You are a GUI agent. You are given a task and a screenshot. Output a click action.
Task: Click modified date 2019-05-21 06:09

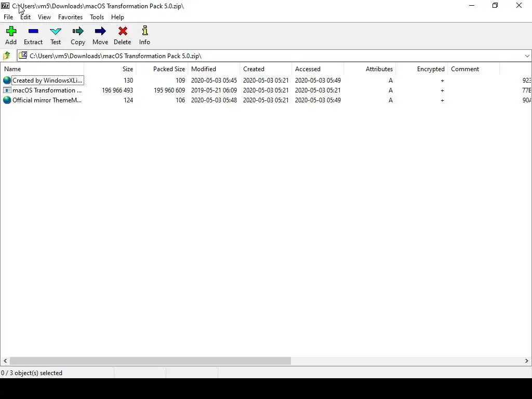click(214, 90)
